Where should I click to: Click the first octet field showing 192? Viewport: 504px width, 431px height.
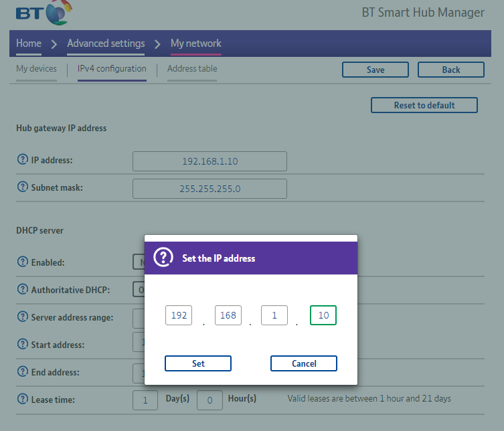click(179, 315)
